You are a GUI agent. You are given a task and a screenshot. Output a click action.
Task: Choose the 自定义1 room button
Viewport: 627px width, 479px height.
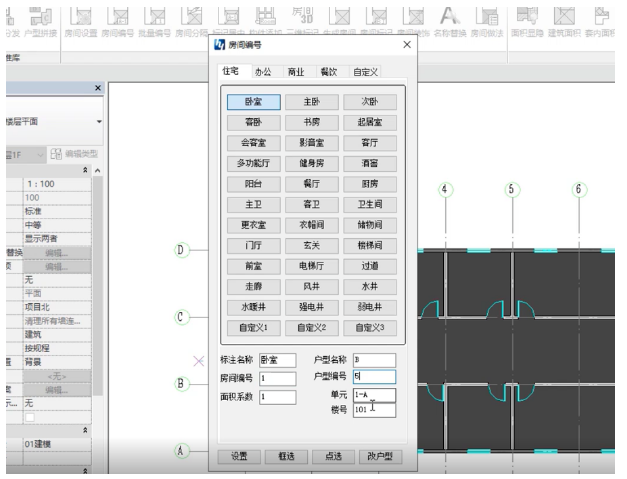coord(254,328)
